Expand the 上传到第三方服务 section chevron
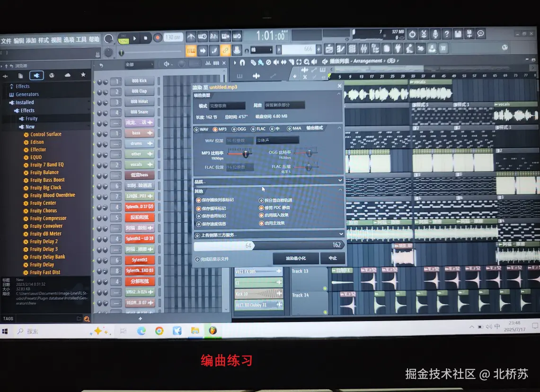540x392 pixels. tap(341, 234)
